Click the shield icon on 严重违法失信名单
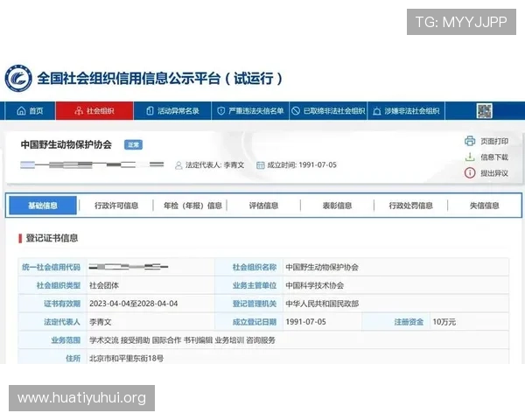This screenshot has height=420, width=525. [x=221, y=111]
